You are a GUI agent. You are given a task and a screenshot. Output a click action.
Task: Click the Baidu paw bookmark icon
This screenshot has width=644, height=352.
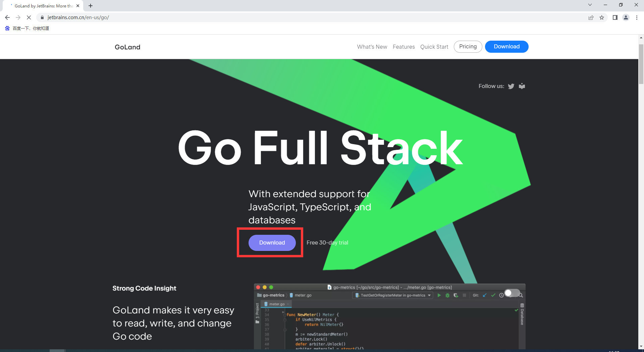pyautogui.click(x=7, y=28)
